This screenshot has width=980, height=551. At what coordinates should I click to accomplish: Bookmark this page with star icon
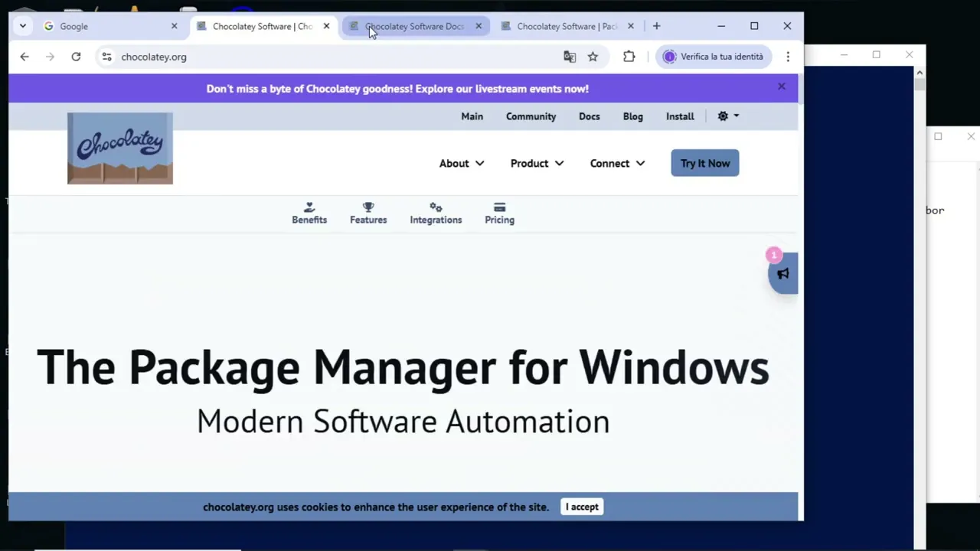pyautogui.click(x=593, y=57)
